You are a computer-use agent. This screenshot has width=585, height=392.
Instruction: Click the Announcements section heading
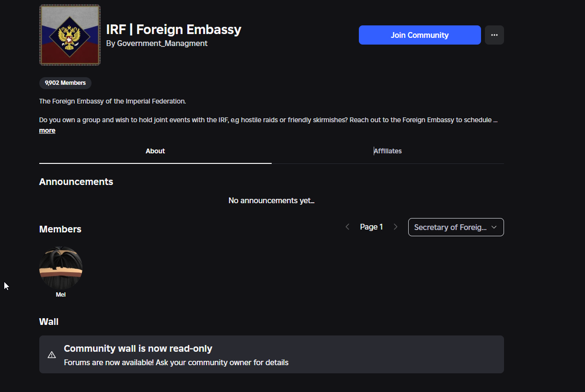[x=76, y=182]
